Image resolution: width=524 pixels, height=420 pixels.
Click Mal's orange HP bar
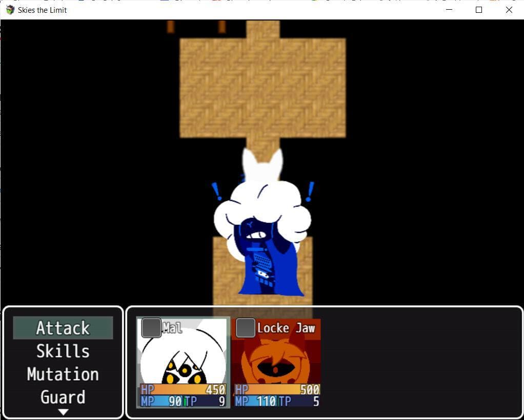point(183,390)
